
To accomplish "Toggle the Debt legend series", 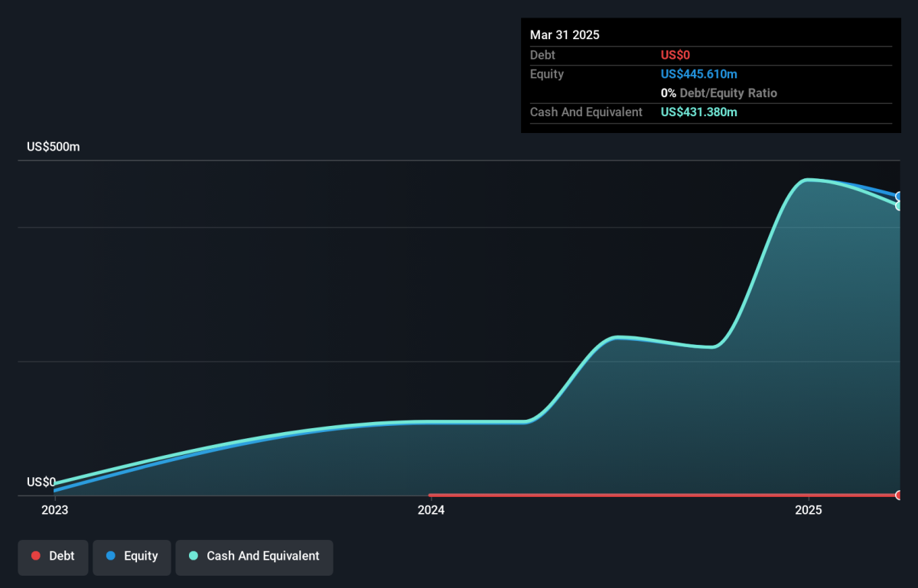I will pyautogui.click(x=53, y=557).
